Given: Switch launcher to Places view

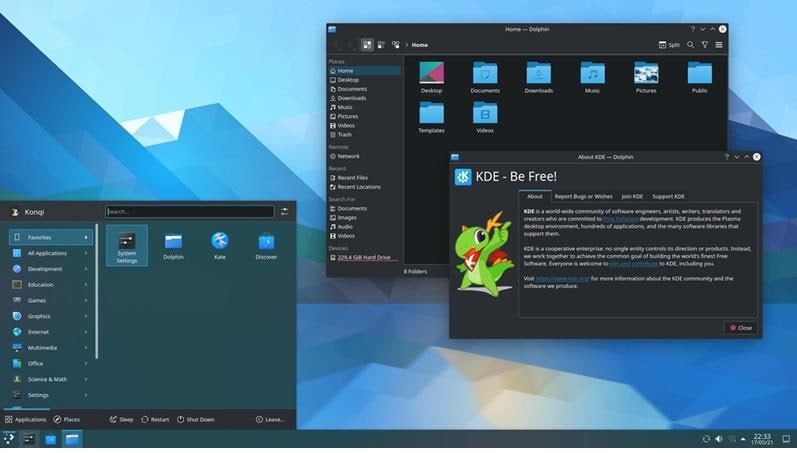Looking at the screenshot, I should coord(67,419).
